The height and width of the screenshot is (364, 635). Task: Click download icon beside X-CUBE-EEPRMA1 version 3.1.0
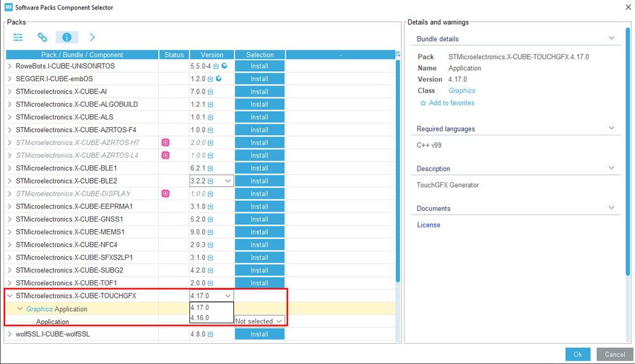[210, 207]
